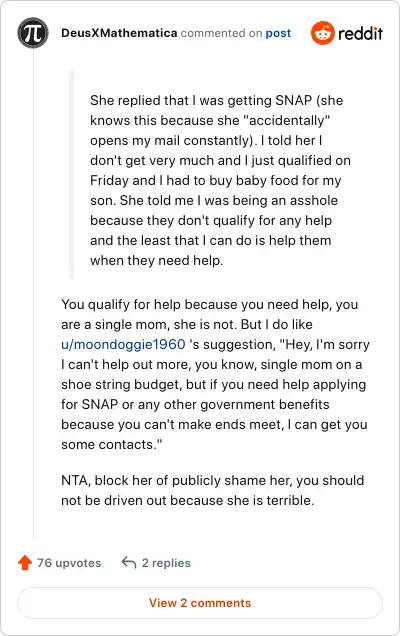Viewport: 400px width, 636px height.
Task: Click the text 'some contacts."' line
Action: click(x=112, y=445)
